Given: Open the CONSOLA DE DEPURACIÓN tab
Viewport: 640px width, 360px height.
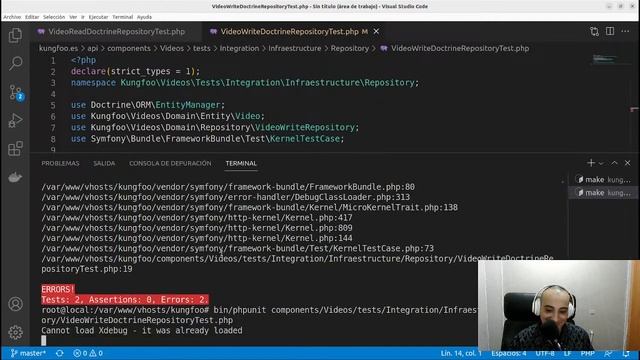Looking at the screenshot, I should click(170, 163).
